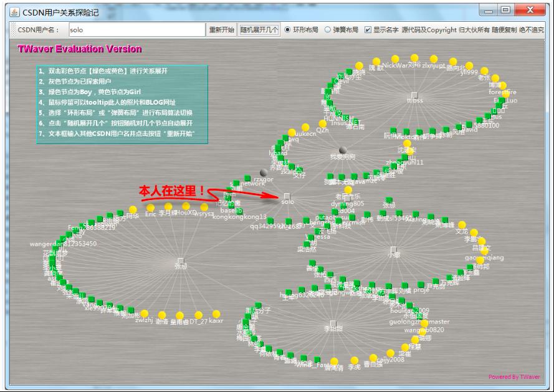Click the gray rzxgor node

tap(264, 173)
